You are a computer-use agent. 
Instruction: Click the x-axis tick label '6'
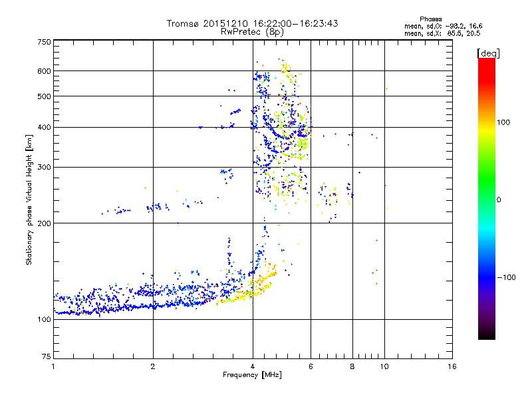pyautogui.click(x=311, y=366)
